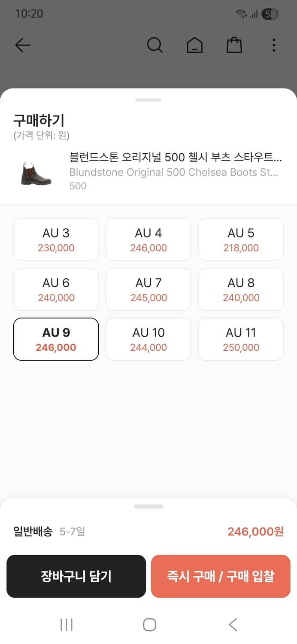The height and width of the screenshot is (644, 297).
Task: Tap the 일반배송 5-7일 delivery row
Action: coord(49,532)
